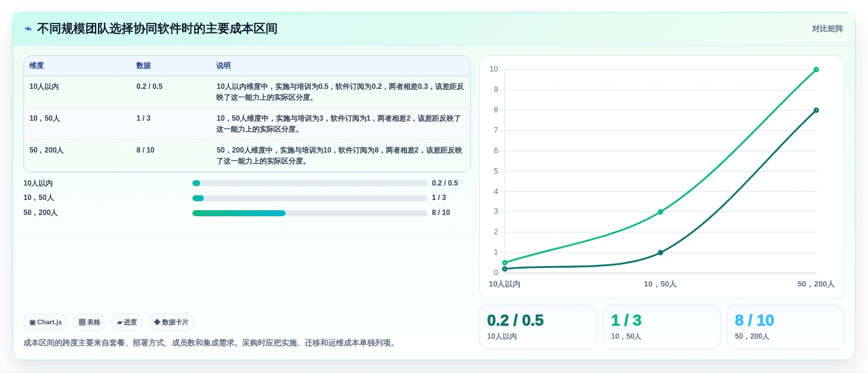Select the 表格 tag chip
This screenshot has height=373, width=868.
click(x=90, y=322)
